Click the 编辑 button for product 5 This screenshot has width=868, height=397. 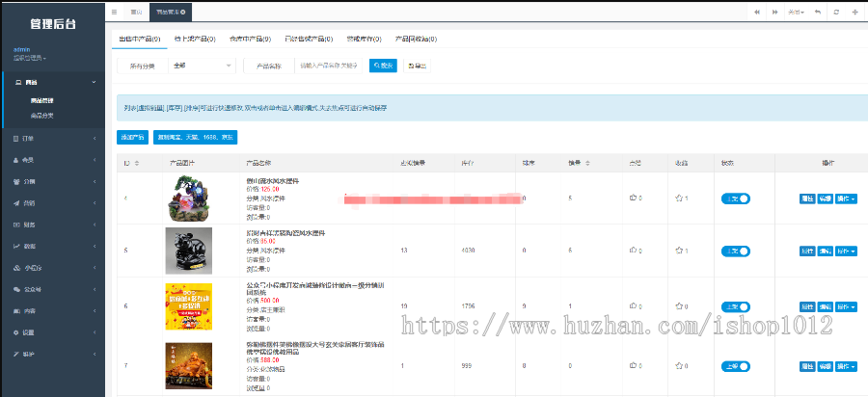826,251
